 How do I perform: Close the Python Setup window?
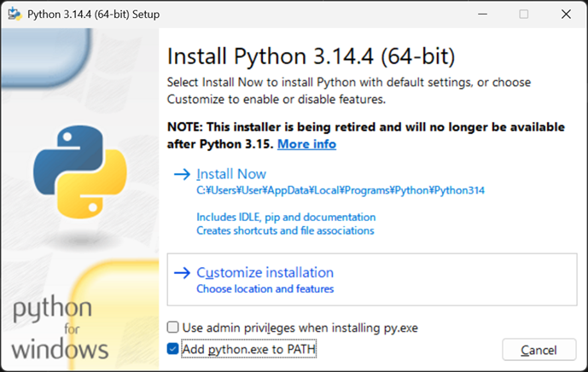(x=566, y=14)
